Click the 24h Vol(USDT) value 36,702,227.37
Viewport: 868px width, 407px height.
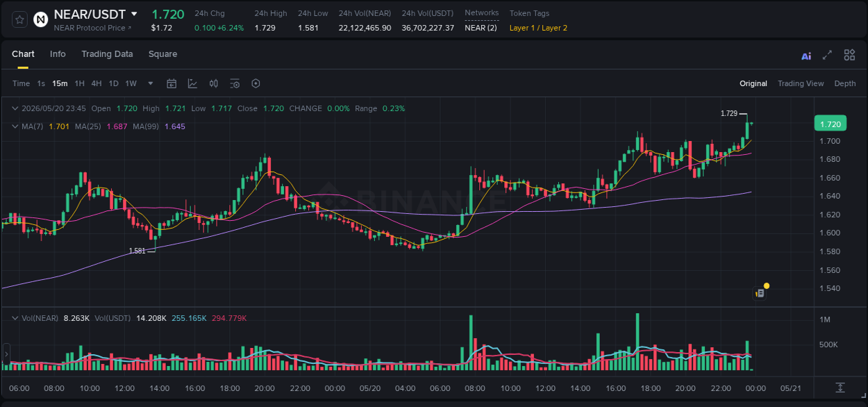[x=428, y=28]
